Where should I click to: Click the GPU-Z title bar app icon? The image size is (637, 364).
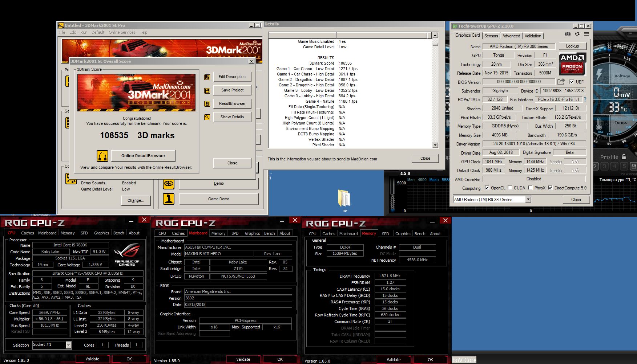coord(455,26)
